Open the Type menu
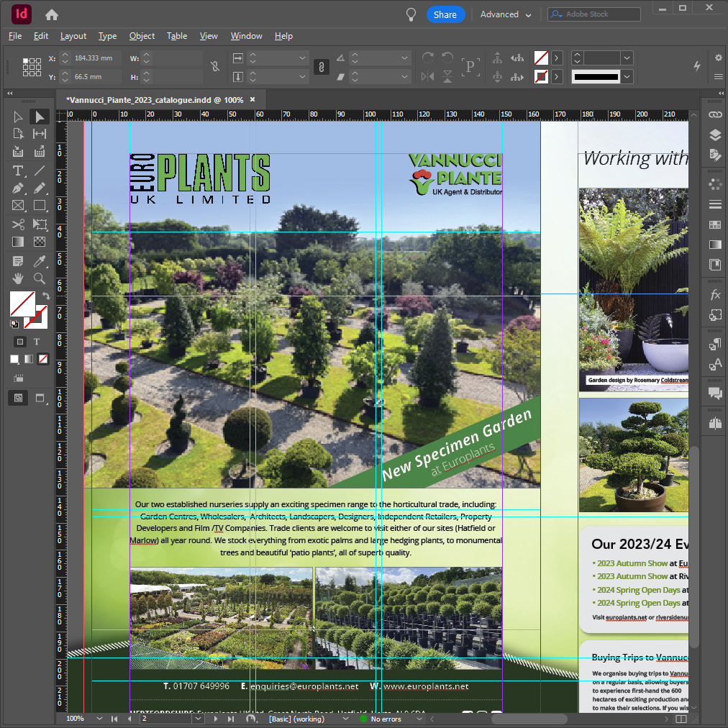The width and height of the screenshot is (728, 728). pos(107,36)
